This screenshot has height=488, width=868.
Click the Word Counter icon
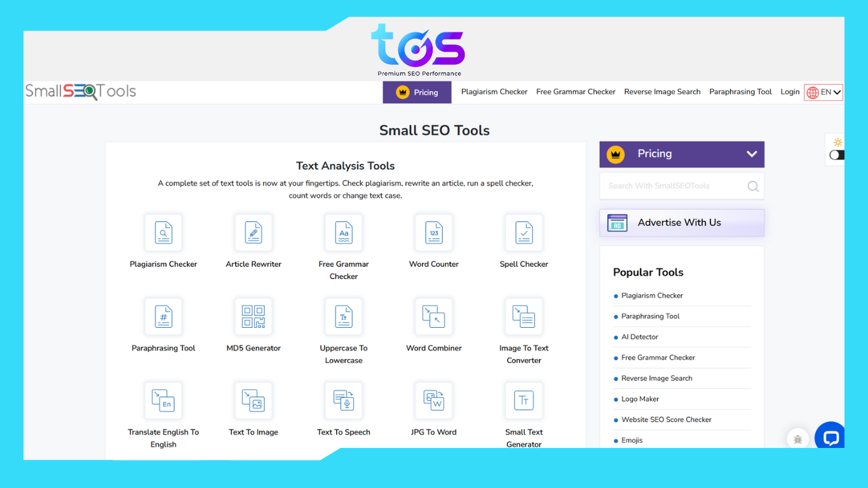[x=434, y=233]
